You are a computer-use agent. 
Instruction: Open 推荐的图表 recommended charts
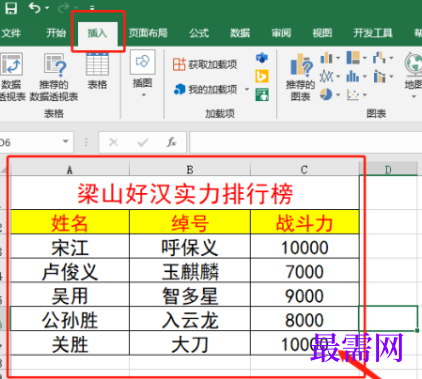point(300,77)
